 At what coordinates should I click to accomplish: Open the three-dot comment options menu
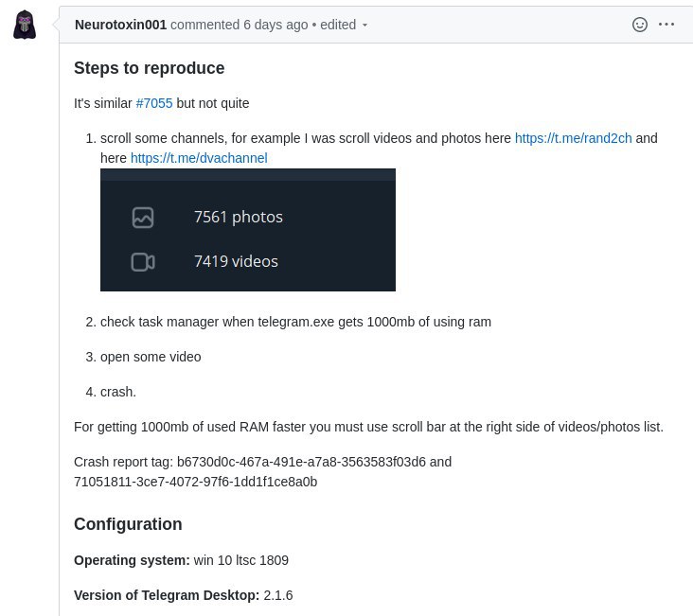pyautogui.click(x=666, y=25)
